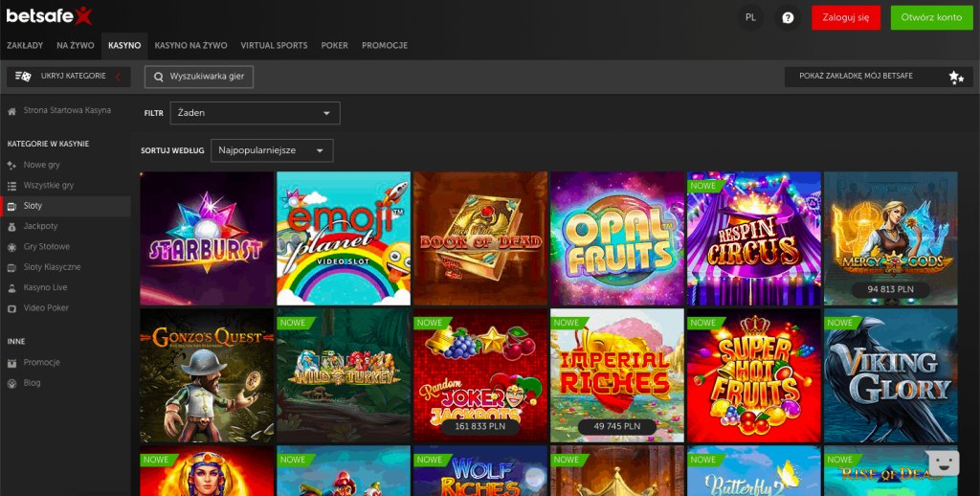
Task: Go to the Virtual Sports tab
Action: click(274, 46)
